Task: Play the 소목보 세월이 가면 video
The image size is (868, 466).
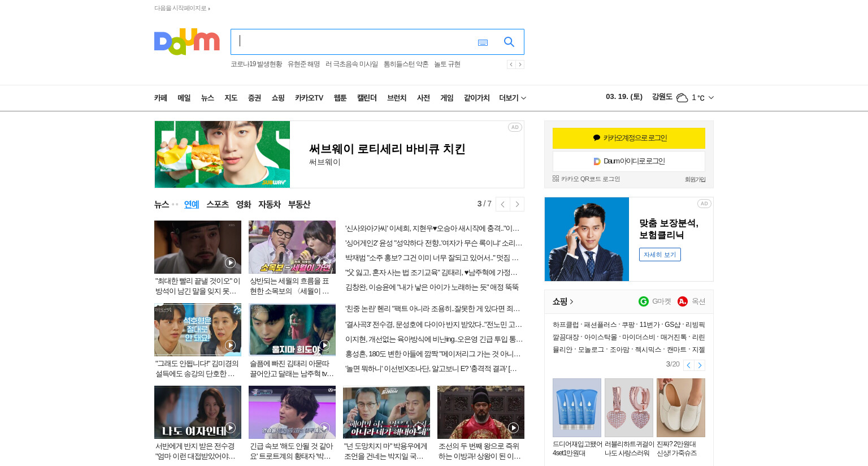Action: click(x=324, y=262)
